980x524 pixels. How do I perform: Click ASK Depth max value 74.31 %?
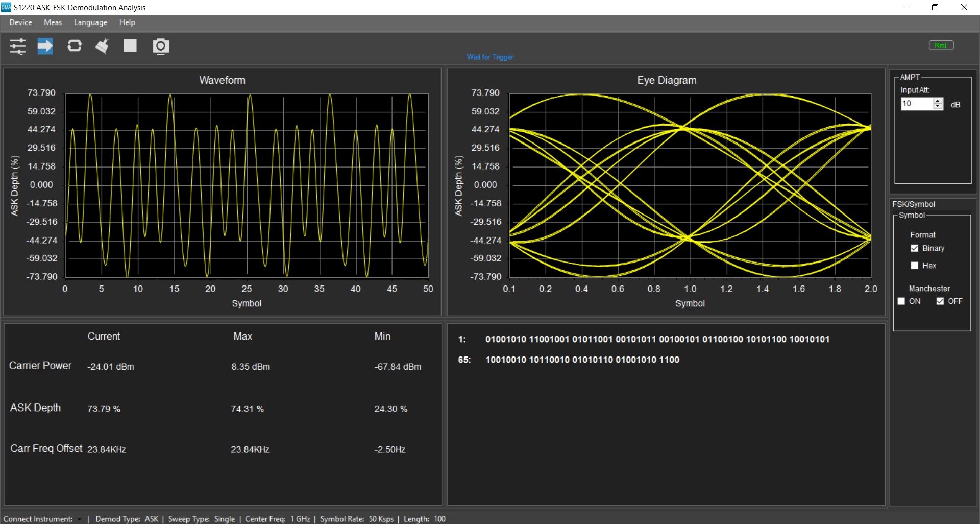click(247, 409)
